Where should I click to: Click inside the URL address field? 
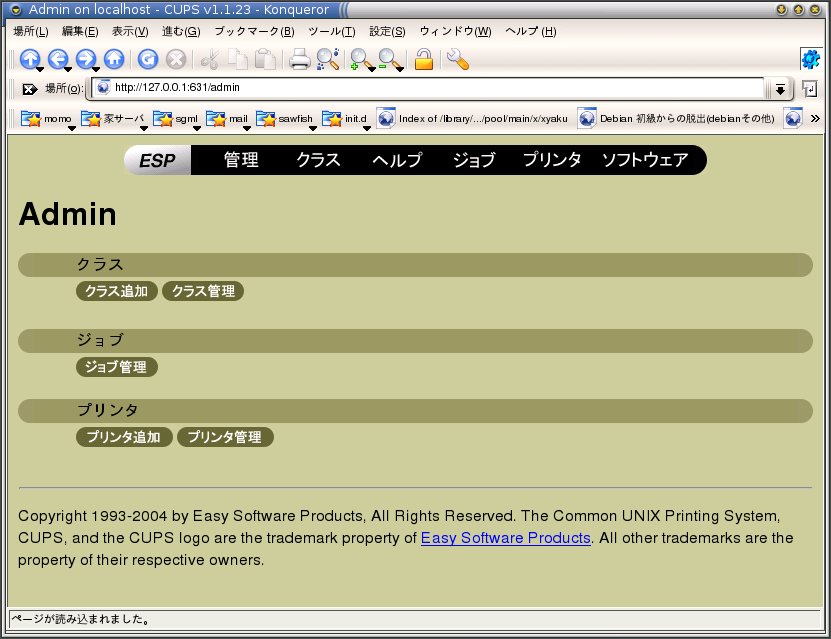click(x=430, y=88)
